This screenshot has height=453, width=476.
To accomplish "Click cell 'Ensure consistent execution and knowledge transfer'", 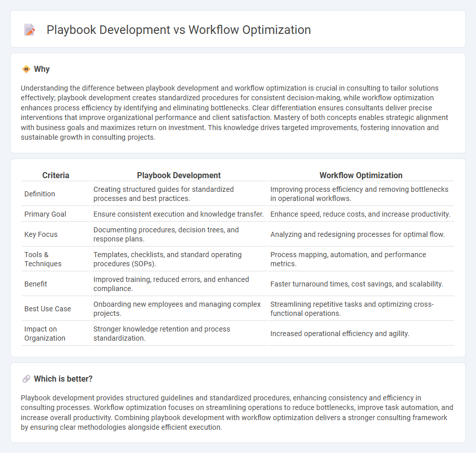I will pyautogui.click(x=179, y=214).
